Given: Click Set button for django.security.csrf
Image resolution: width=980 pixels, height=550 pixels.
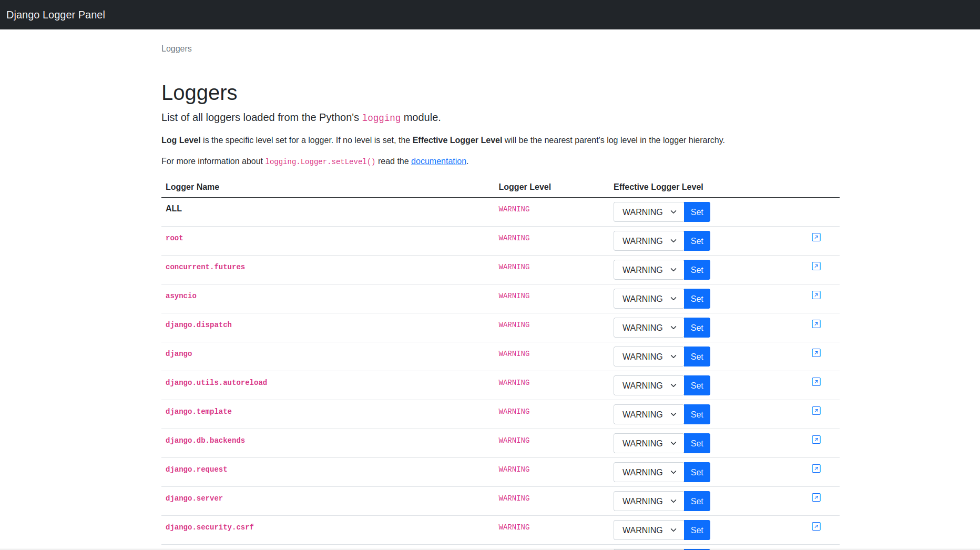Looking at the screenshot, I should [697, 530].
